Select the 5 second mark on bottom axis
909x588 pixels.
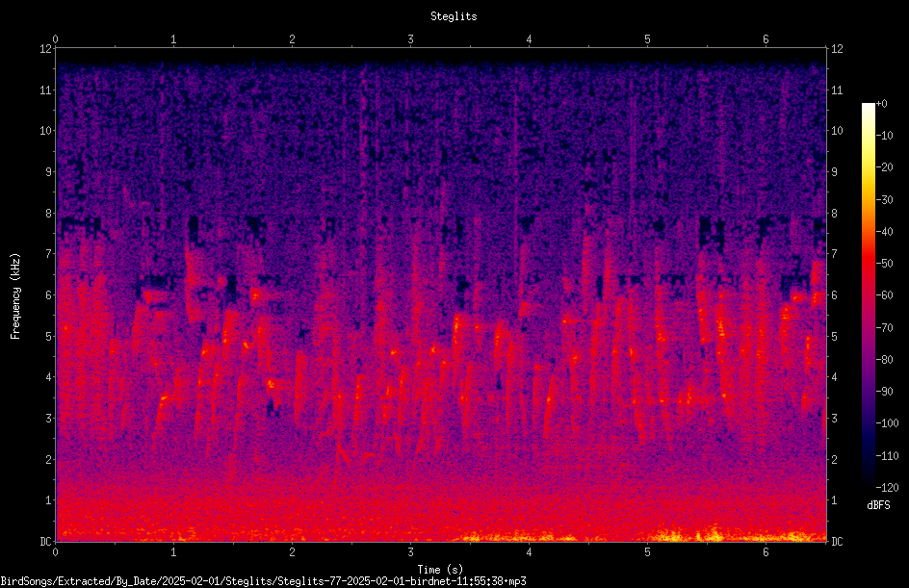647,552
